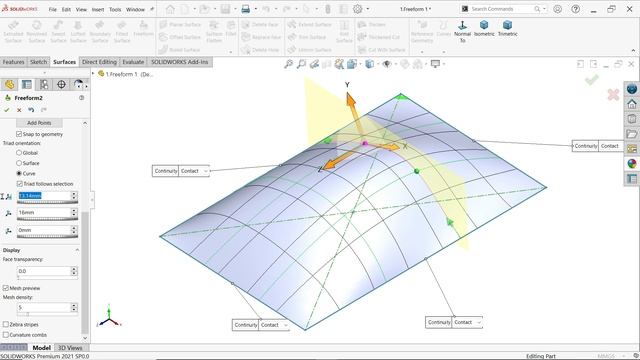Open Custom Properties icon in the task pane

(x=632, y=178)
